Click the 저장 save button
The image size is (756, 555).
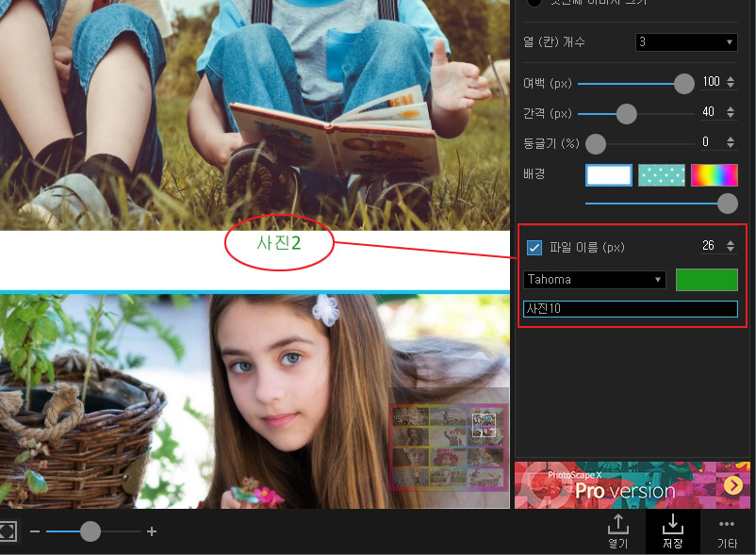tap(672, 531)
